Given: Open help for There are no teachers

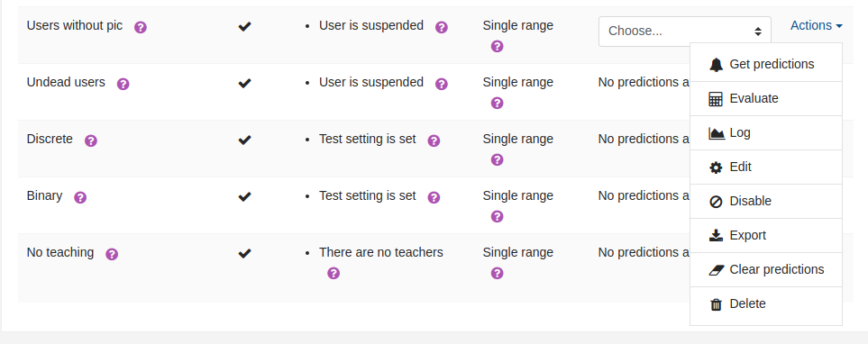Looking at the screenshot, I should click(x=333, y=273).
